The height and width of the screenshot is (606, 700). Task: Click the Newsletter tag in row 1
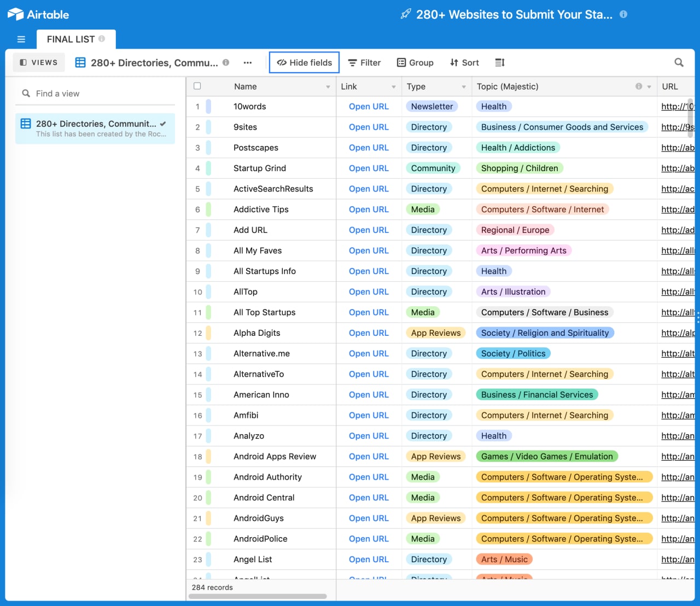432,107
